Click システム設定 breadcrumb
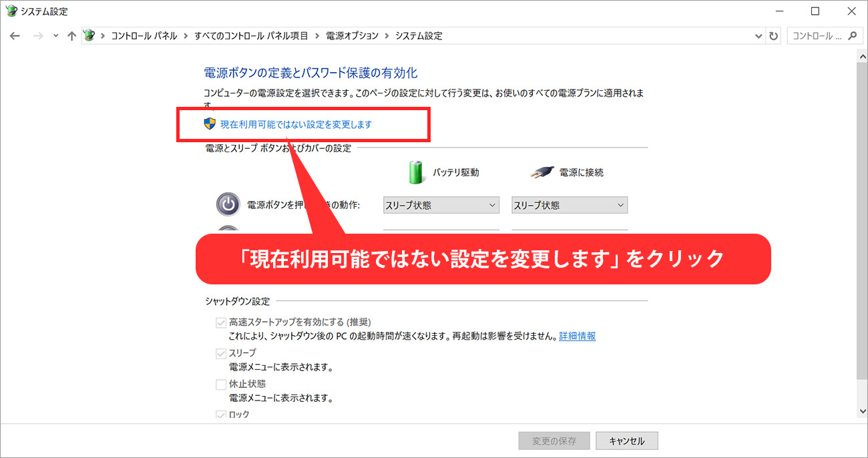 pyautogui.click(x=419, y=36)
